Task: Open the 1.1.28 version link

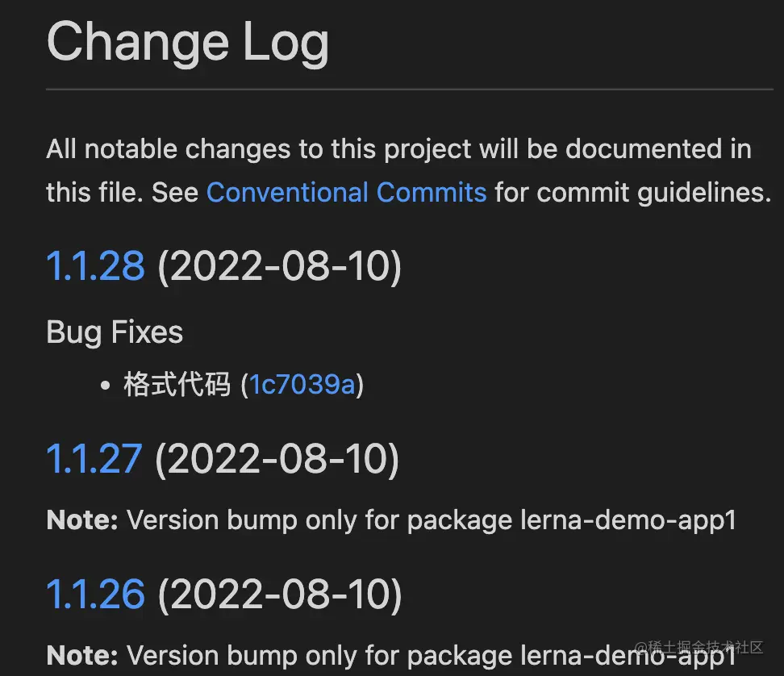Action: (x=95, y=265)
